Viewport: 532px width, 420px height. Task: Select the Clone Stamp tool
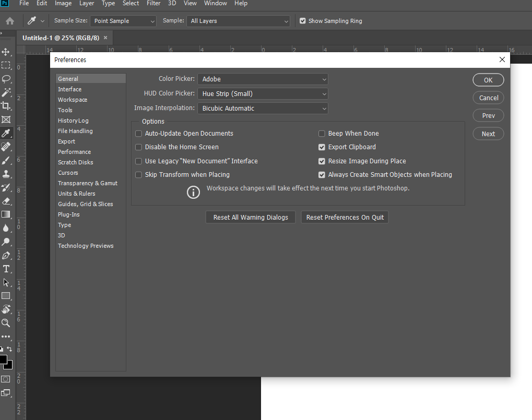(7, 174)
